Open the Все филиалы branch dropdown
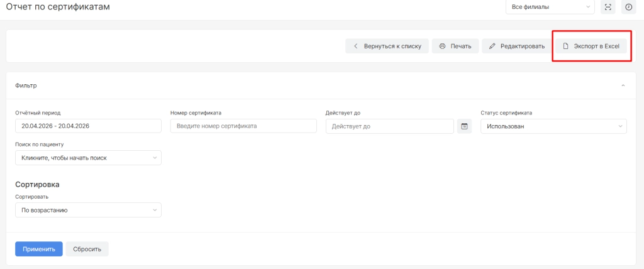 (550, 7)
